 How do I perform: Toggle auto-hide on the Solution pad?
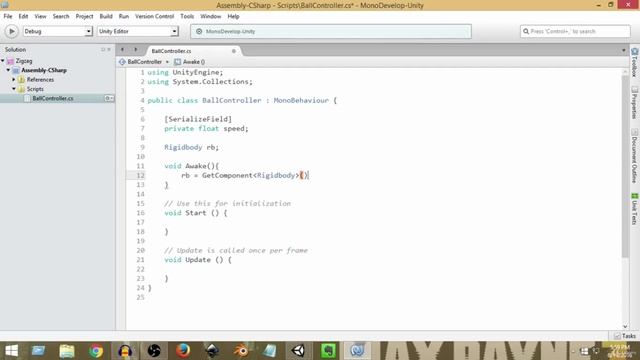(x=103, y=49)
